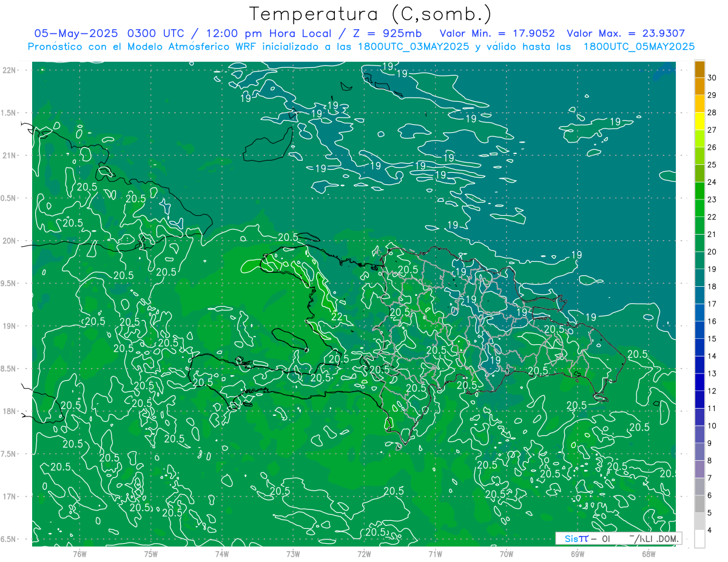
Task: Click the title "Temperatura (C,somb.)"
Action: [371, 14]
